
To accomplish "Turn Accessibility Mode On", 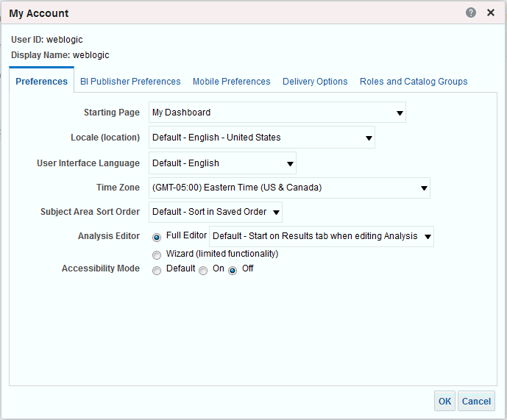I will (203, 270).
